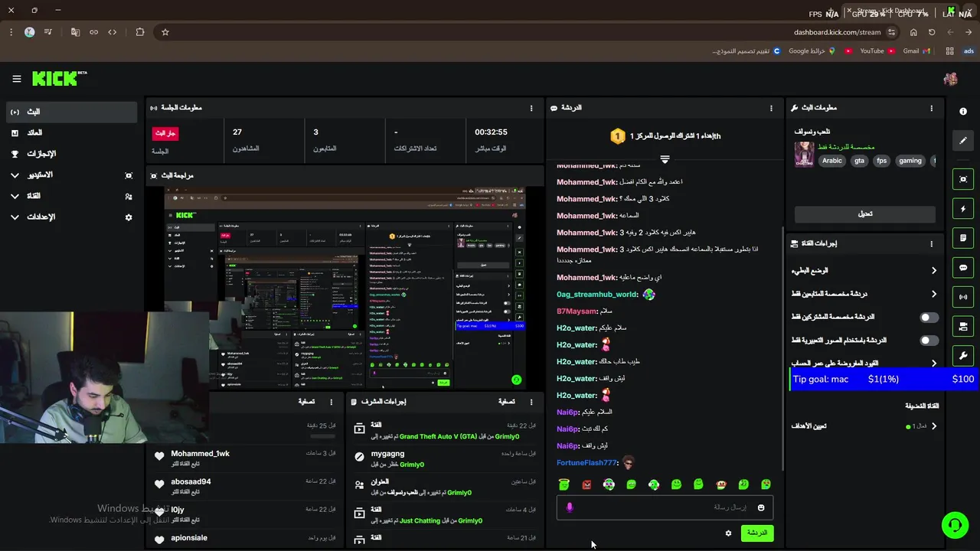Open the Revenue item in the sidebar
This screenshot has width=980, height=551.
[x=71, y=132]
